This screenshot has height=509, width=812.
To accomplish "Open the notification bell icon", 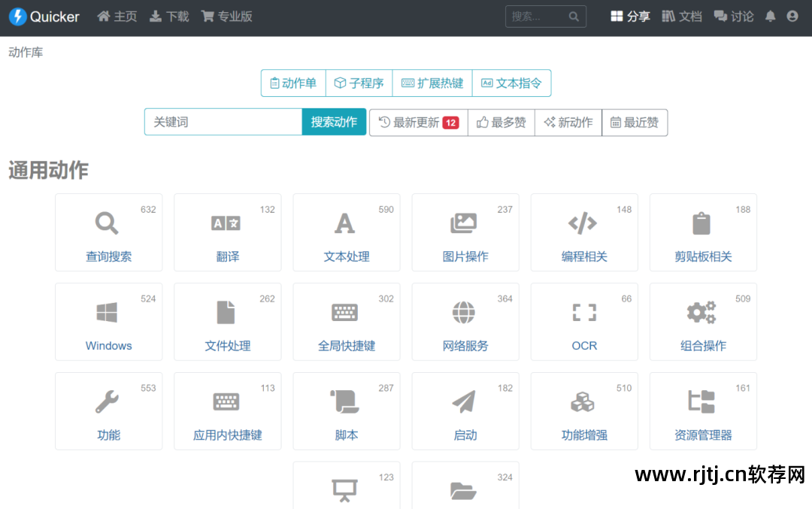I will (x=770, y=16).
